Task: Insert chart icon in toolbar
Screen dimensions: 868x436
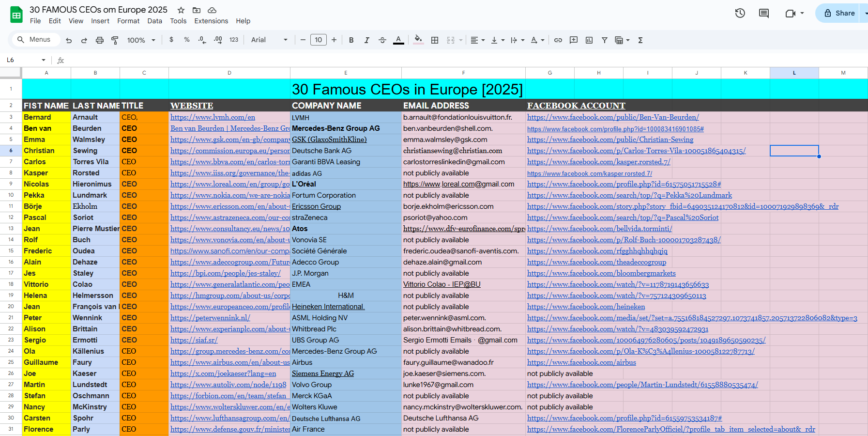Action: pos(589,40)
